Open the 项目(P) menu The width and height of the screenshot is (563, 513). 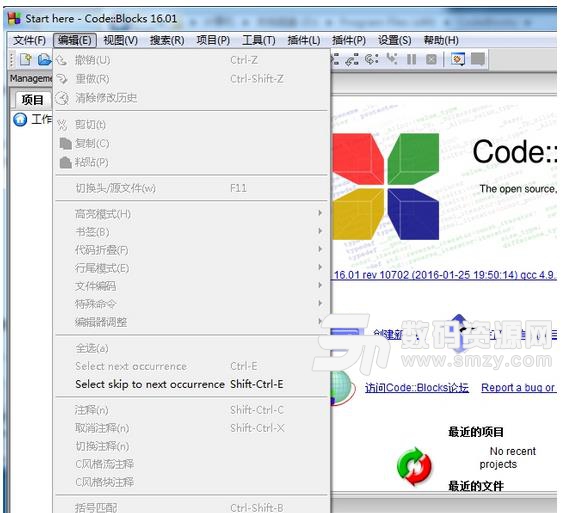click(213, 40)
